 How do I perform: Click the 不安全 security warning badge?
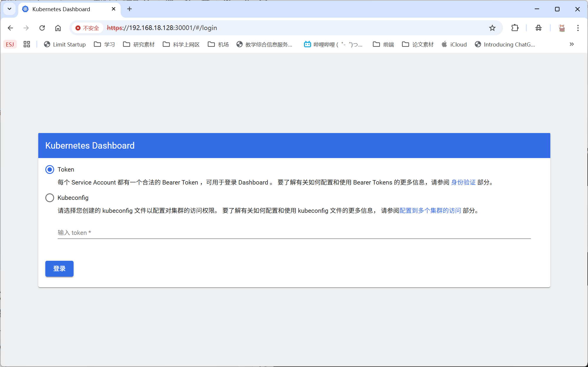tap(87, 28)
